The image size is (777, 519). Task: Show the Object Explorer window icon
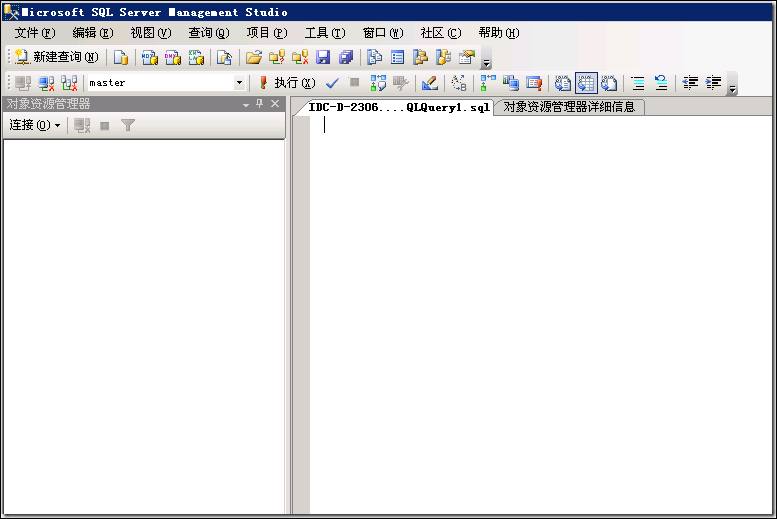click(x=421, y=57)
